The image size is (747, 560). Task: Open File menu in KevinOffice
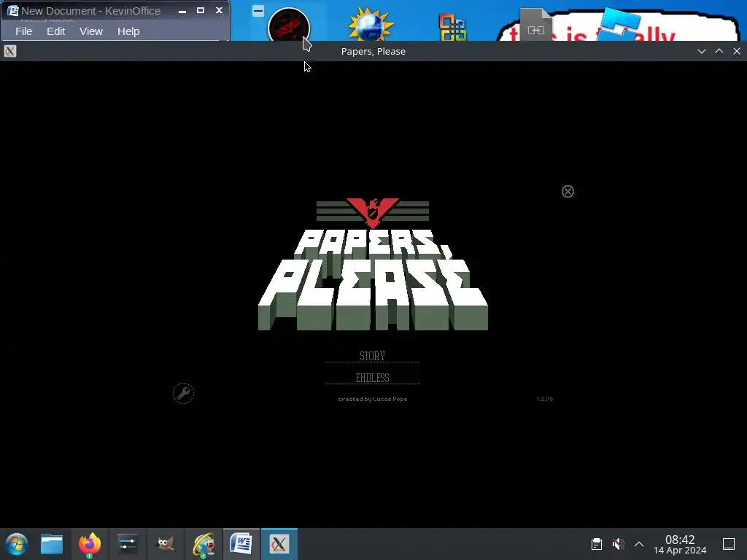[x=24, y=31]
